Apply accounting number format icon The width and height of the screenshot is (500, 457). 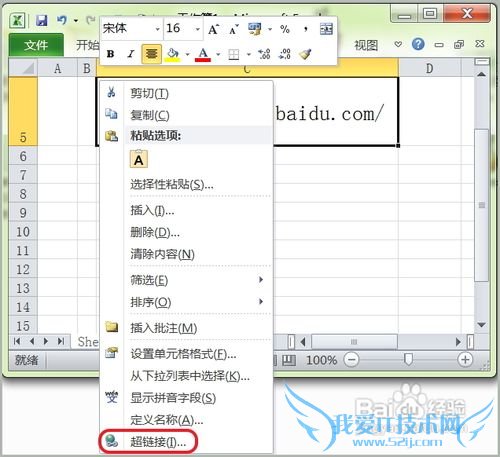pos(255,29)
